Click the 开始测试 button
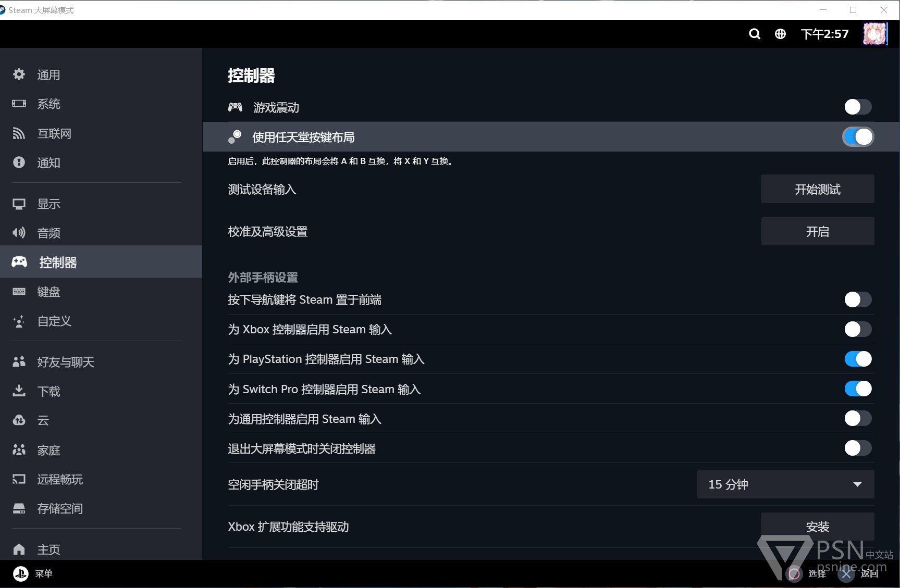Screen dimensions: 900x588 pos(818,189)
